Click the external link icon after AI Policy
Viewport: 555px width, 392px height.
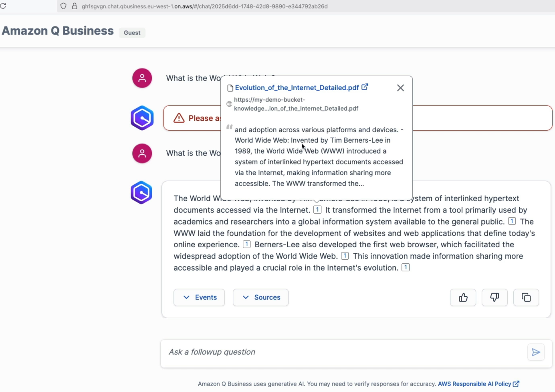[516, 384]
